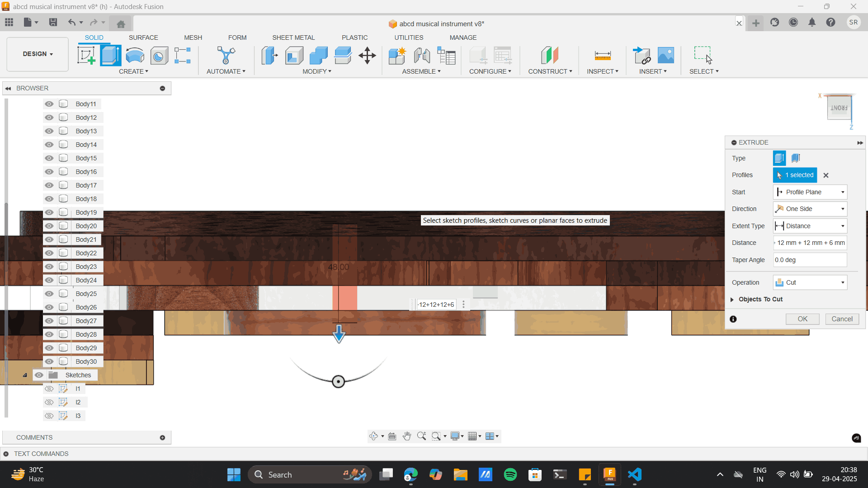
Task: Click the Taper Angle field
Action: 810,260
